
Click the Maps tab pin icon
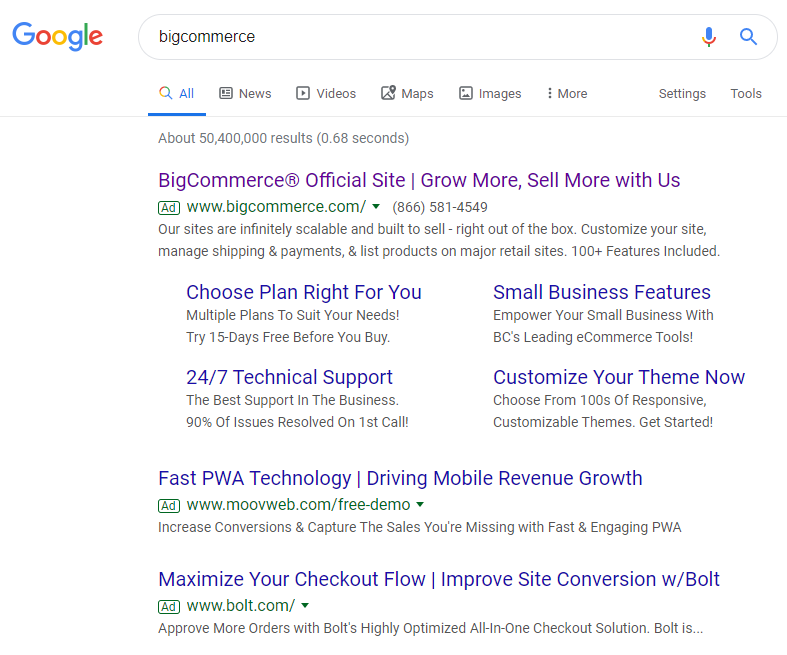pos(388,93)
